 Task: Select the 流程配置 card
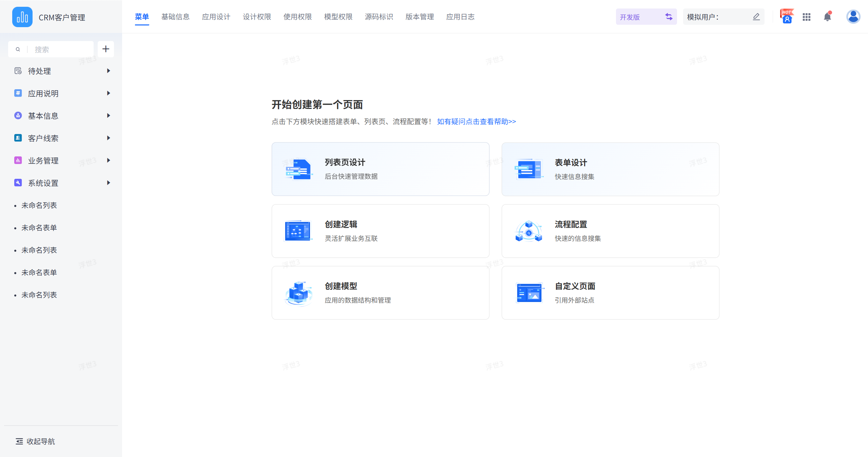[610, 231]
